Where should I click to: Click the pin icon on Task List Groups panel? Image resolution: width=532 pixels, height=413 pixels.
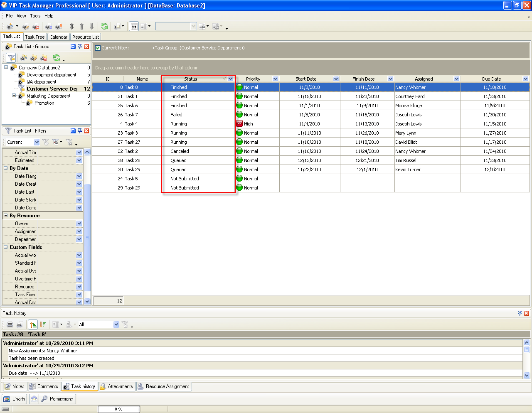[80, 46]
